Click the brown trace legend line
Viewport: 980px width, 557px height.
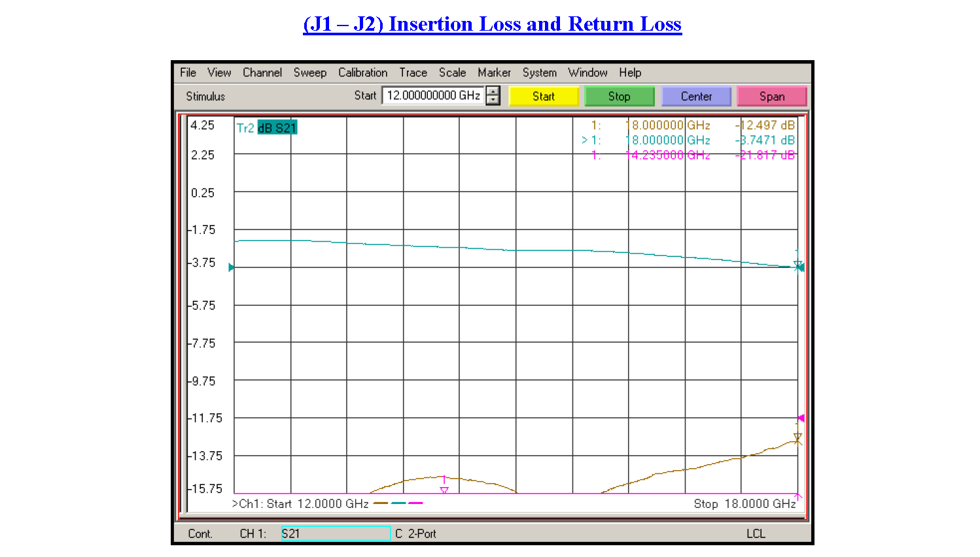(381, 503)
